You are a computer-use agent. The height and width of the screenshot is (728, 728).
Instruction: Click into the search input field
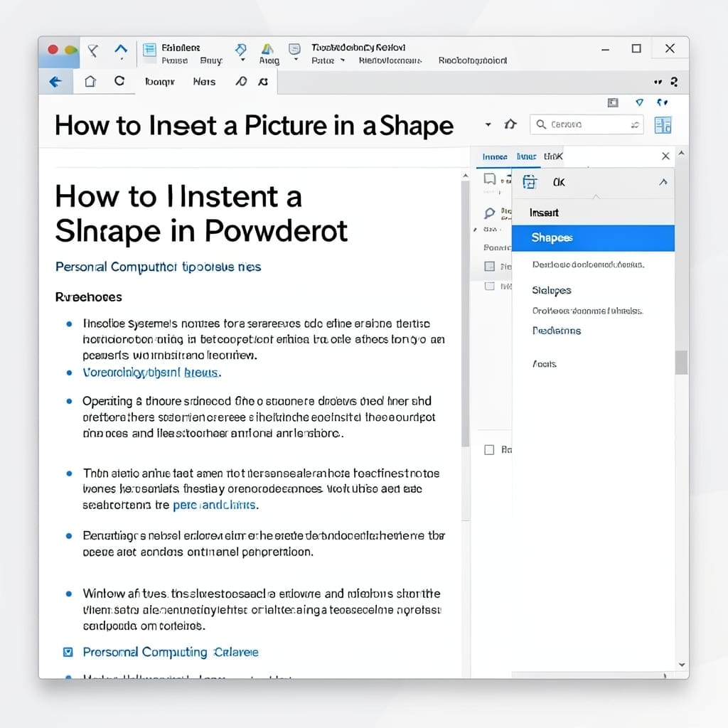587,124
